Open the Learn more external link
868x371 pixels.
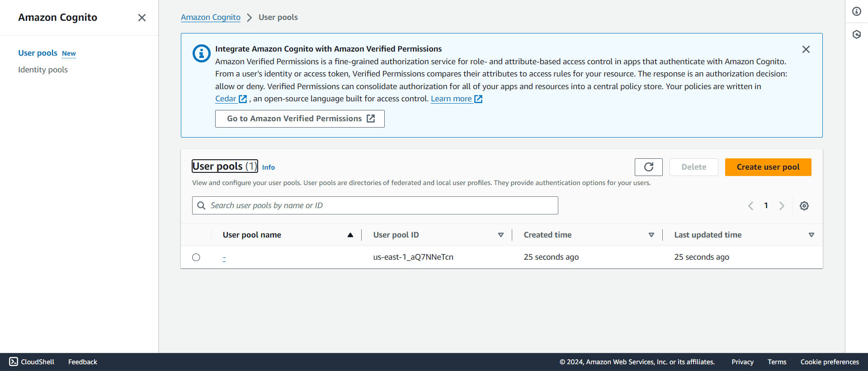point(457,99)
